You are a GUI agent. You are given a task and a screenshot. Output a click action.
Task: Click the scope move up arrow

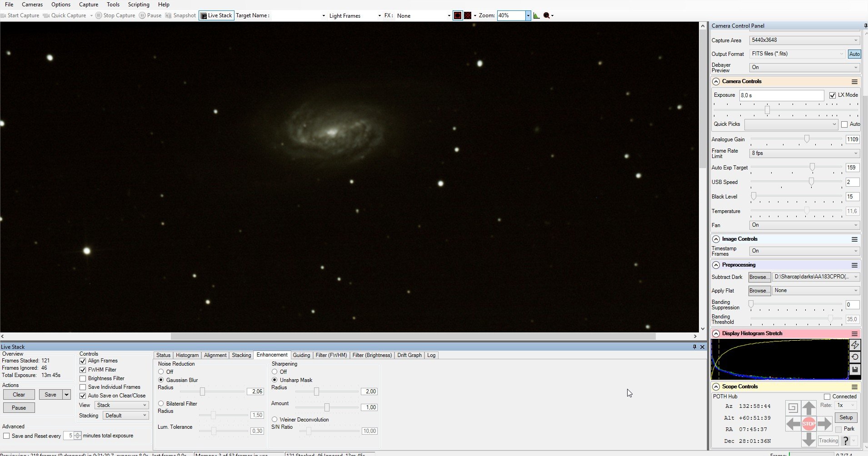point(808,408)
